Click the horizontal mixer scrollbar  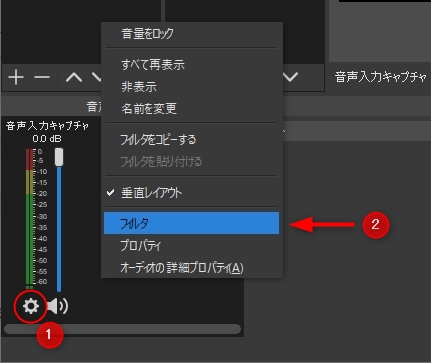click(x=122, y=329)
